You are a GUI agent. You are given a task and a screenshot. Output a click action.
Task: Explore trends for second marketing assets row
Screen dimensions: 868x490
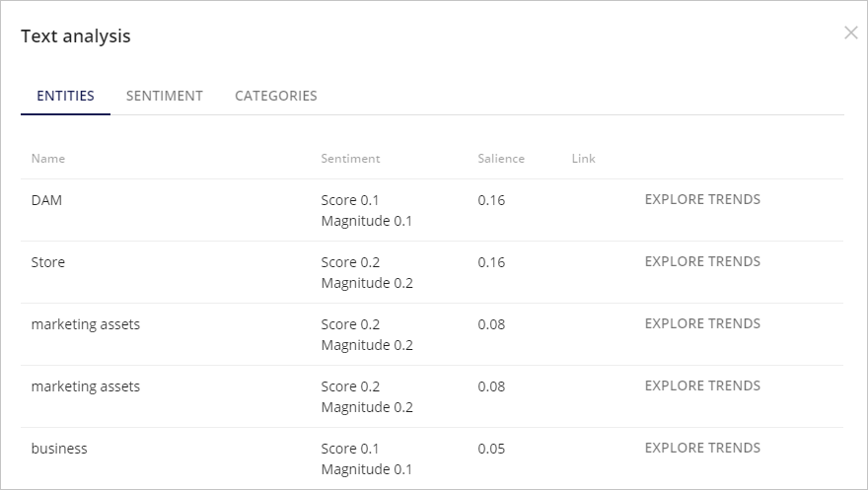702,385
